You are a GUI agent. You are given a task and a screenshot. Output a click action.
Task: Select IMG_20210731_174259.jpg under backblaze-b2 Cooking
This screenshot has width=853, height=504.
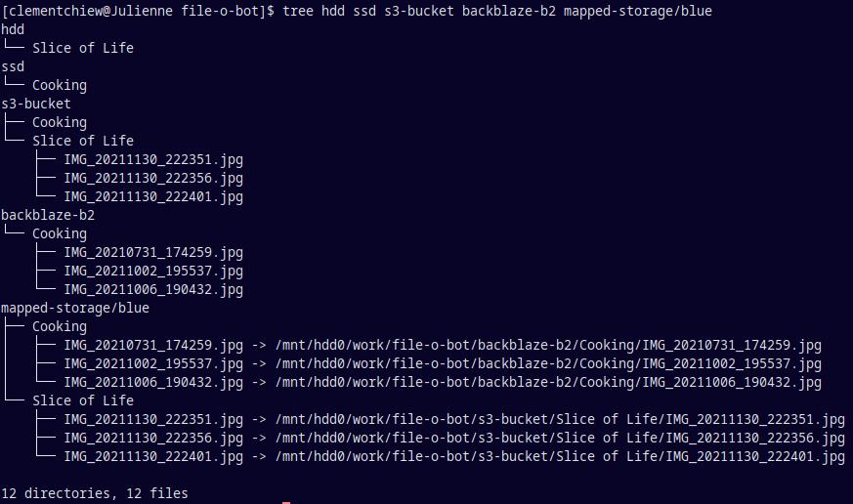153,253
